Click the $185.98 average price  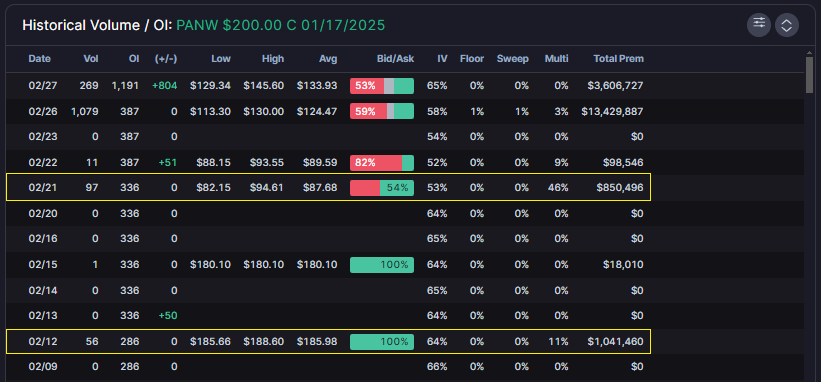coord(317,342)
